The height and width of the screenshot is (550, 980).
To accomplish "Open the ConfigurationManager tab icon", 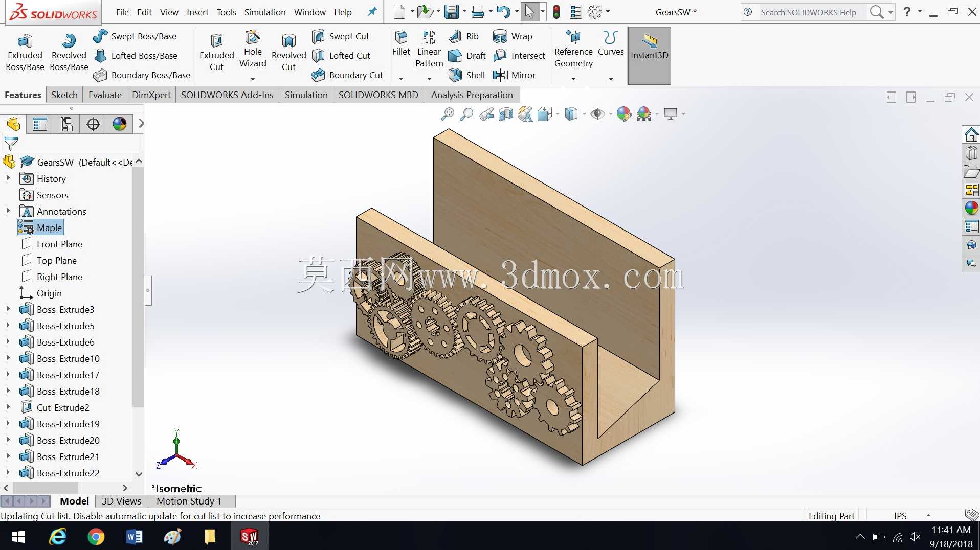I will 66,124.
